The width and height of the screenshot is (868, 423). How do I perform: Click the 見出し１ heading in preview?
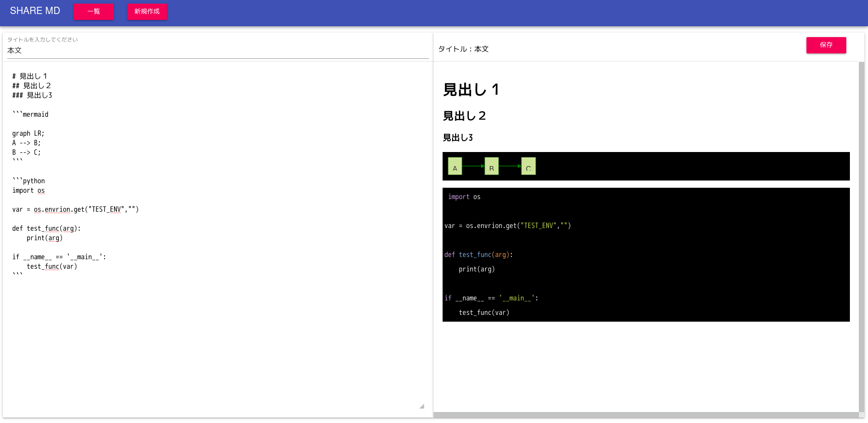472,90
